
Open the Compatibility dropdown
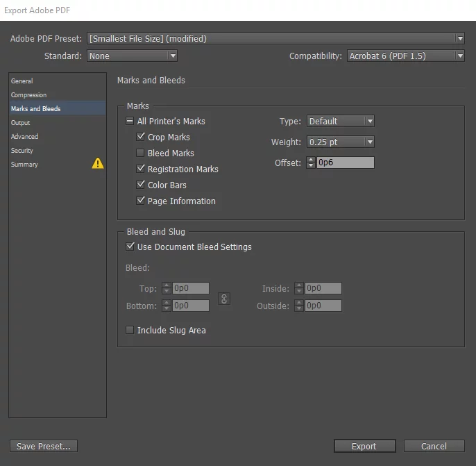[x=405, y=56]
